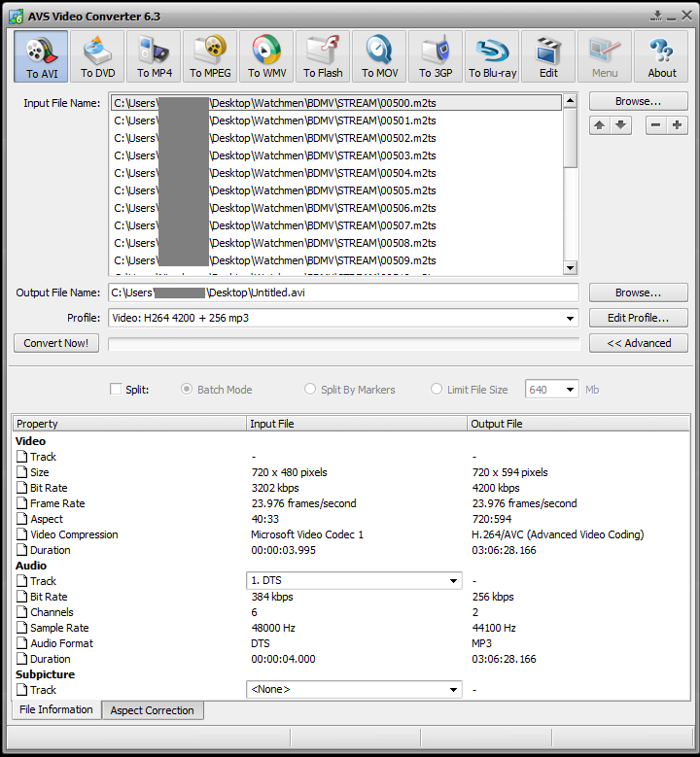
Task: Select input file 00501.m2ts
Action: click(336, 120)
